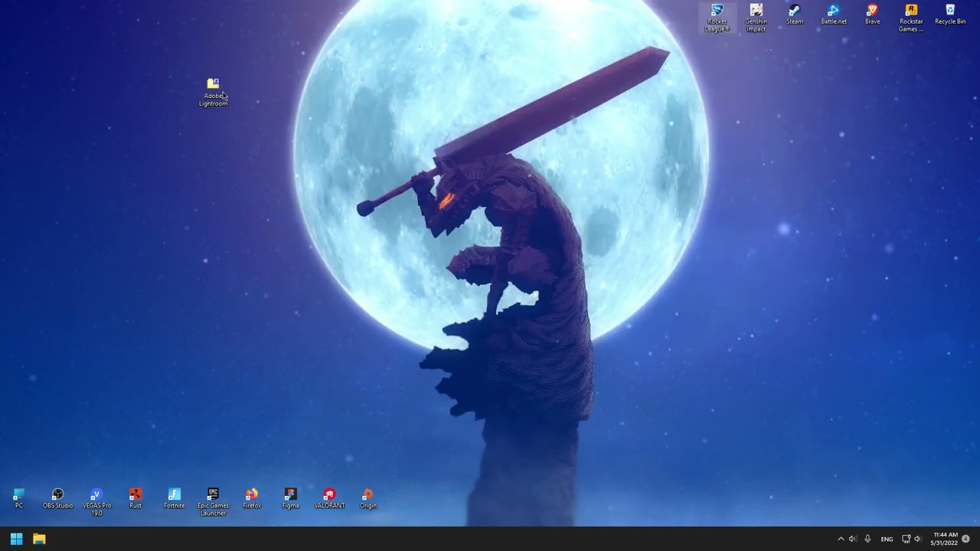Select the Recycle Bin icon
The height and width of the screenshot is (551, 980).
950,15
